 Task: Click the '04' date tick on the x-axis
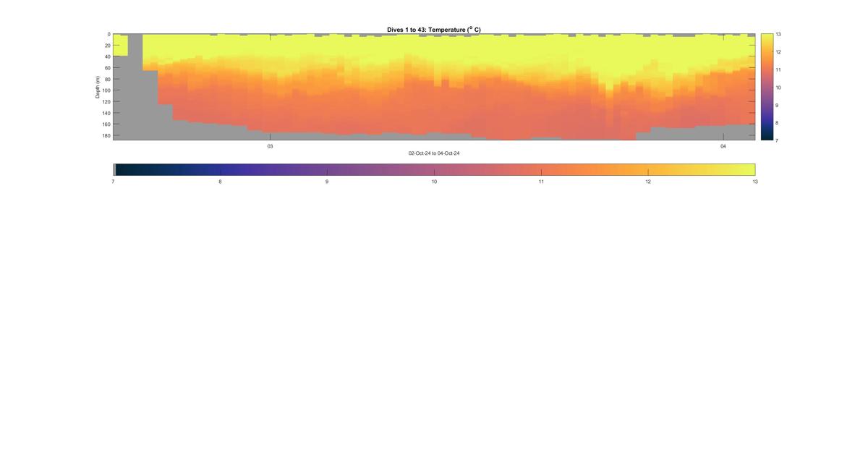[723, 146]
